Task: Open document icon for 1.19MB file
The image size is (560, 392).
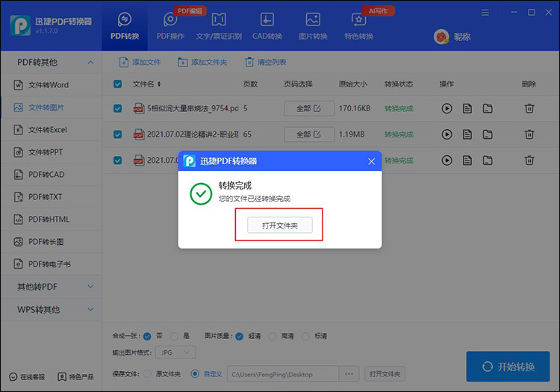Action: (467, 134)
